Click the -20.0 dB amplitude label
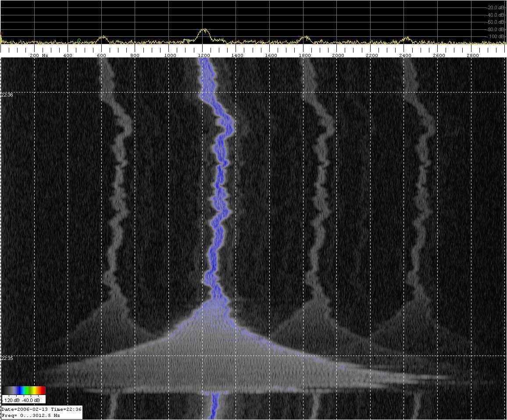Screen dimensions: 507x420 (496, 7)
